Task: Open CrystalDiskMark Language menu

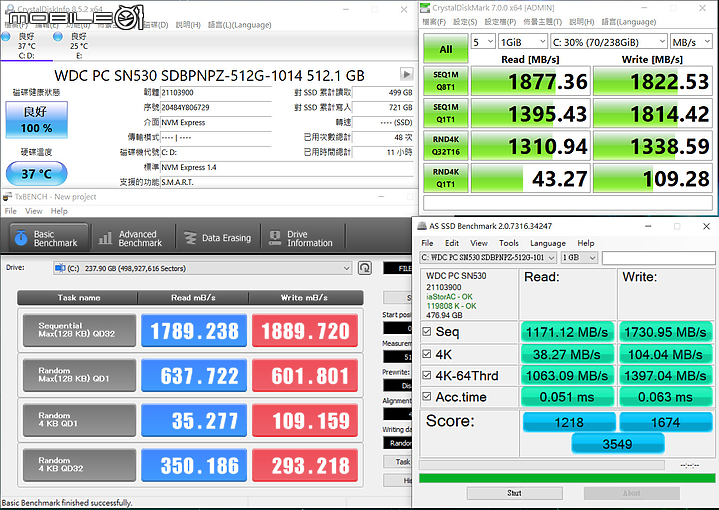Action: (629, 22)
